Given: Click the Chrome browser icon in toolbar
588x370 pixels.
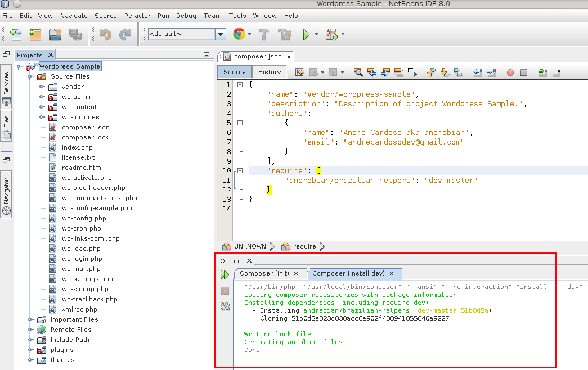Looking at the screenshot, I should [x=239, y=34].
